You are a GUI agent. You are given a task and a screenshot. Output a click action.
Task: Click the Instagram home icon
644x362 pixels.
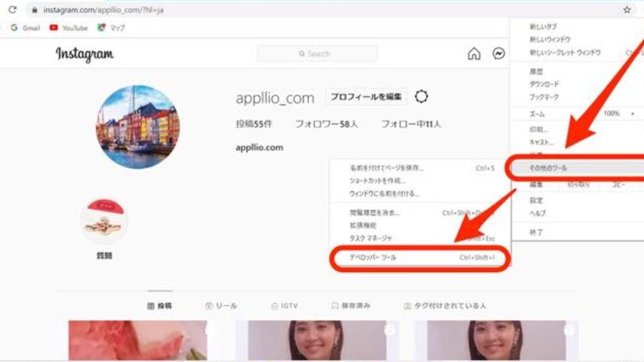coord(475,54)
